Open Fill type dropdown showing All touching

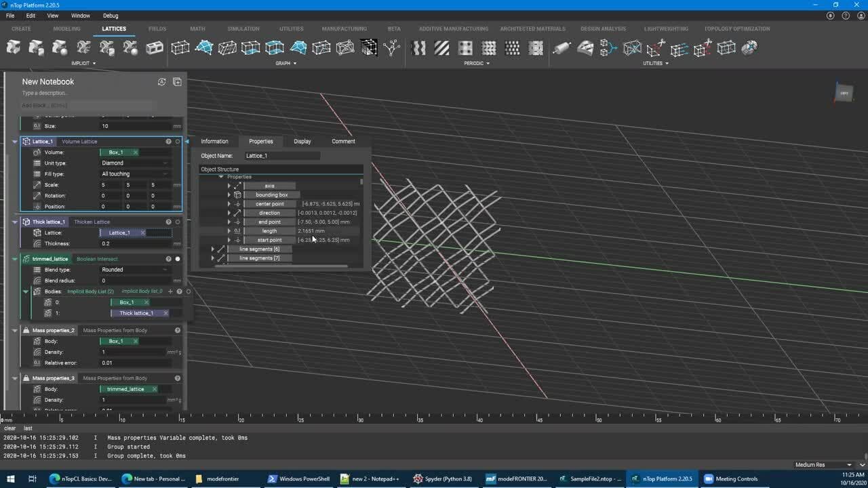135,174
